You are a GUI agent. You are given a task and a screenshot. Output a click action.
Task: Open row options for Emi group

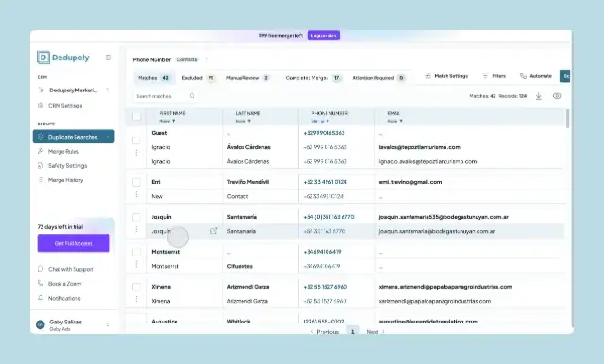point(136,194)
